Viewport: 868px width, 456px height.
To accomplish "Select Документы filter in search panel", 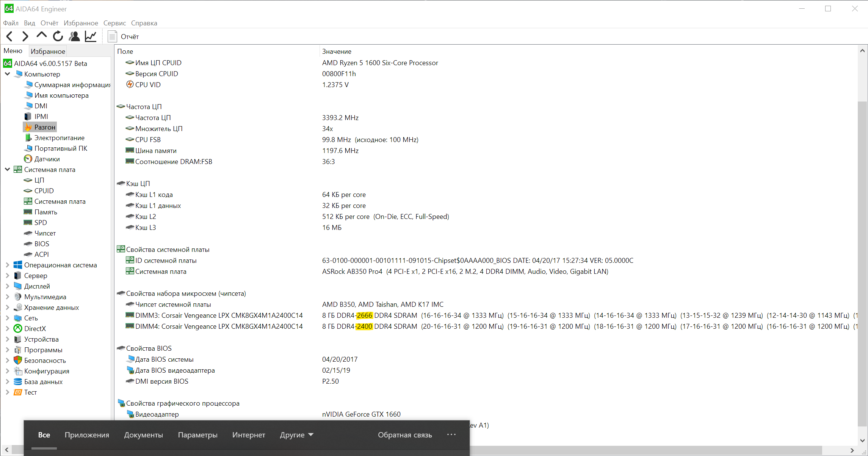I will pos(143,435).
